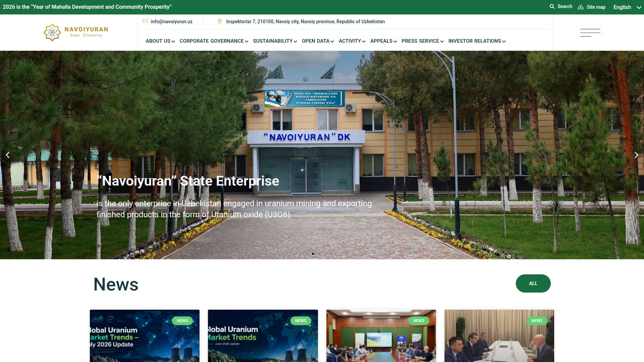644x362 pixels.
Task: Click the address 'Inspektorlar 7, 210100, Navoiy city'
Action: (301, 22)
